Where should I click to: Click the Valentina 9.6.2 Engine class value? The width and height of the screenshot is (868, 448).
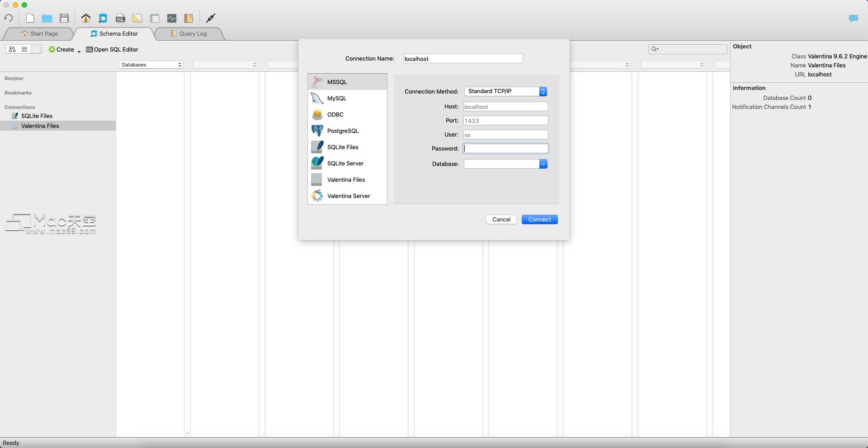[837, 56]
